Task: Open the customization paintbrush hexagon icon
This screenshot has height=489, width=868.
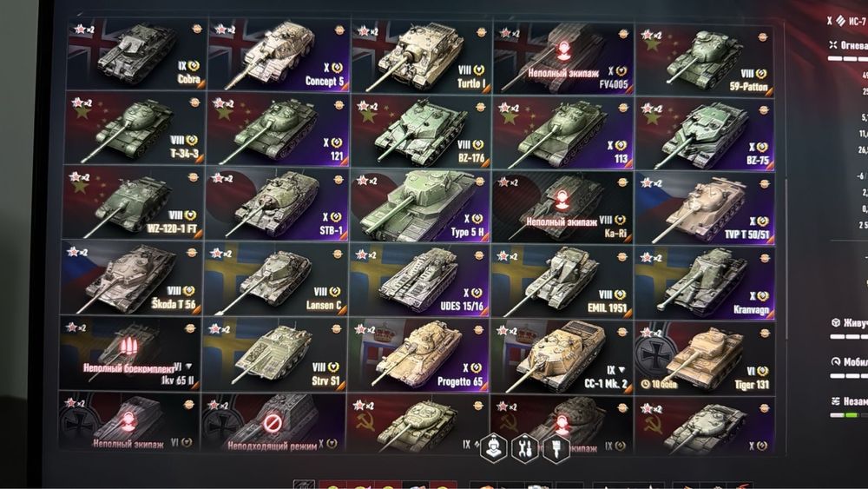Action: (x=556, y=447)
